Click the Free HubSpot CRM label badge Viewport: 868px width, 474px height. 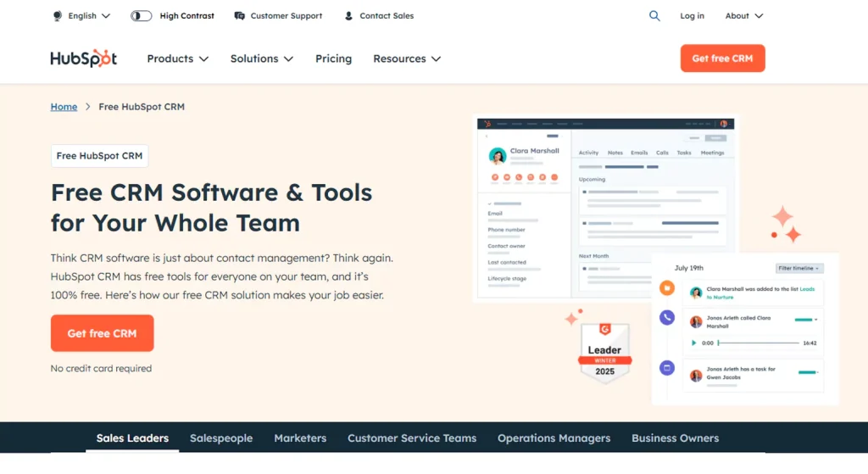100,156
